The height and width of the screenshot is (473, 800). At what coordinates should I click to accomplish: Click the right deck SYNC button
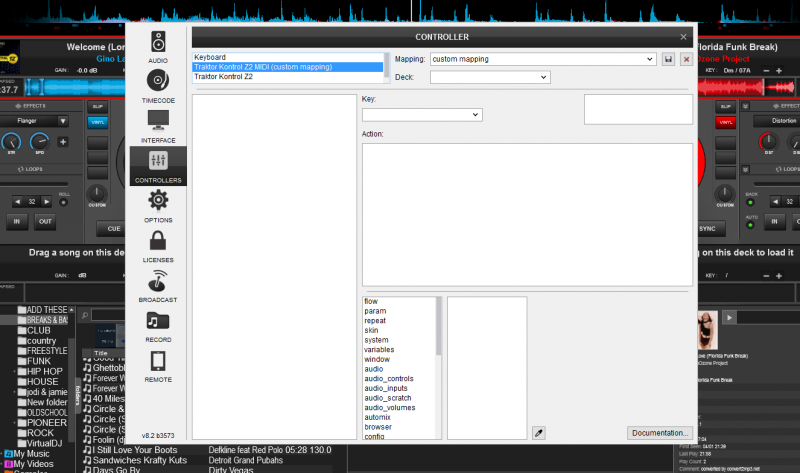(709, 229)
